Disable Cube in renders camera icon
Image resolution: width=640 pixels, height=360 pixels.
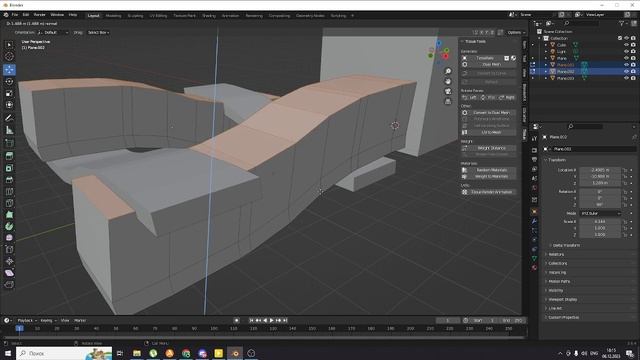633,45
